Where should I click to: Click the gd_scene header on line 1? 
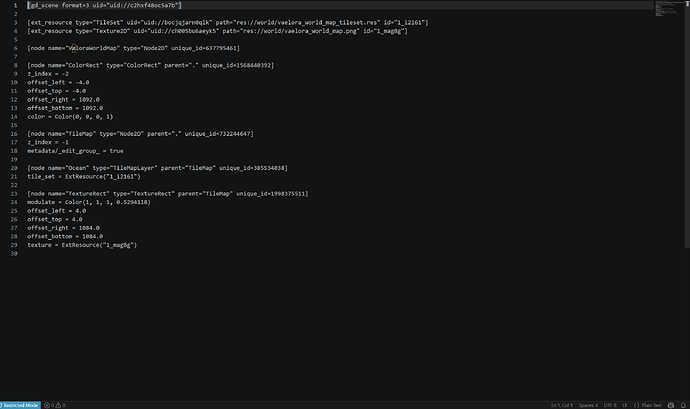point(104,5)
